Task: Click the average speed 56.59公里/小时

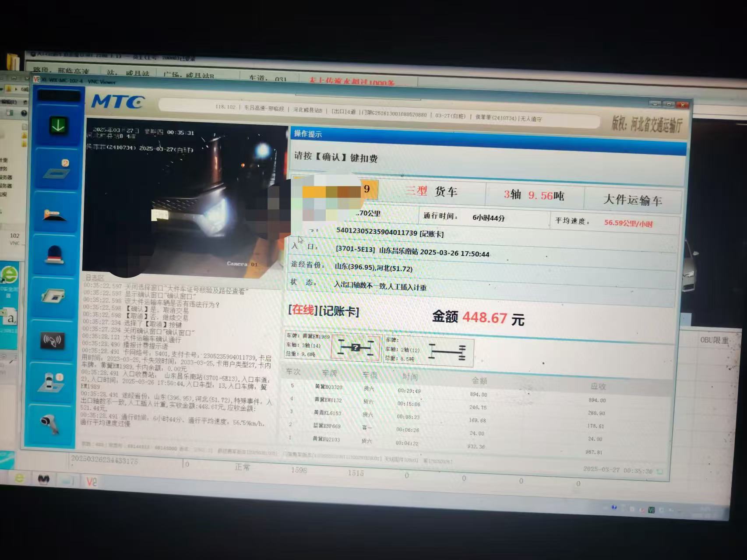Action: (628, 223)
